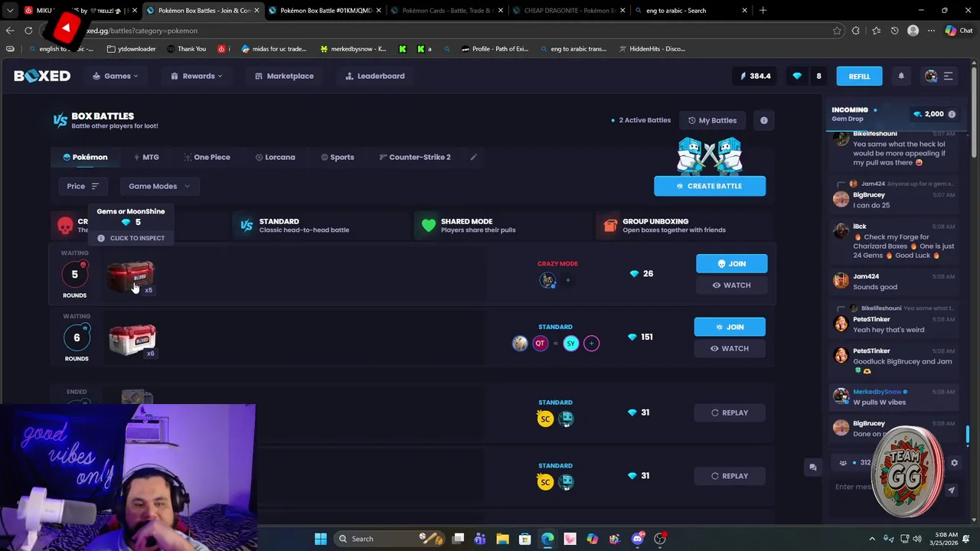Click the plus slot in 151-gem battle
The height and width of the screenshot is (551, 980).
(591, 344)
